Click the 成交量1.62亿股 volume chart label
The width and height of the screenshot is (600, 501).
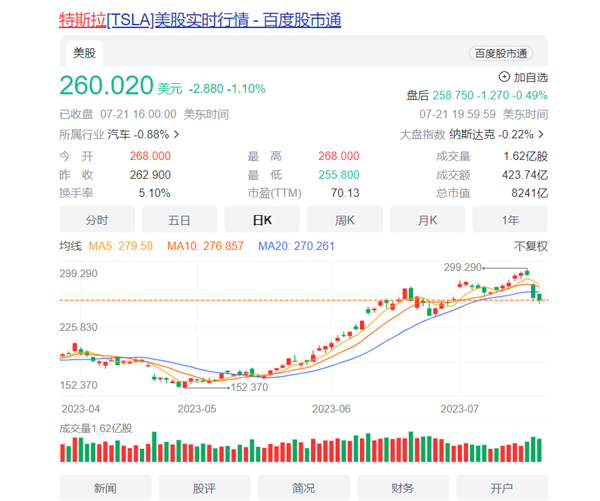[x=96, y=428]
